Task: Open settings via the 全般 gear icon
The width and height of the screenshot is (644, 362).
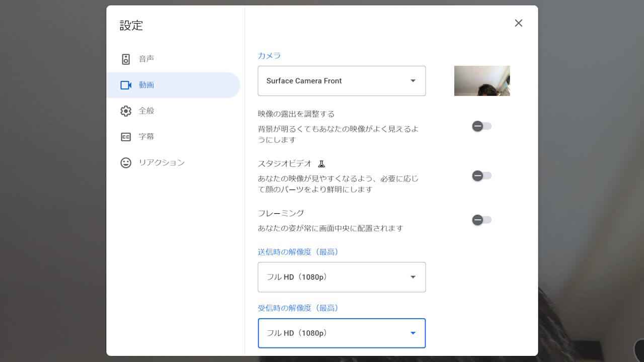Action: [126, 111]
